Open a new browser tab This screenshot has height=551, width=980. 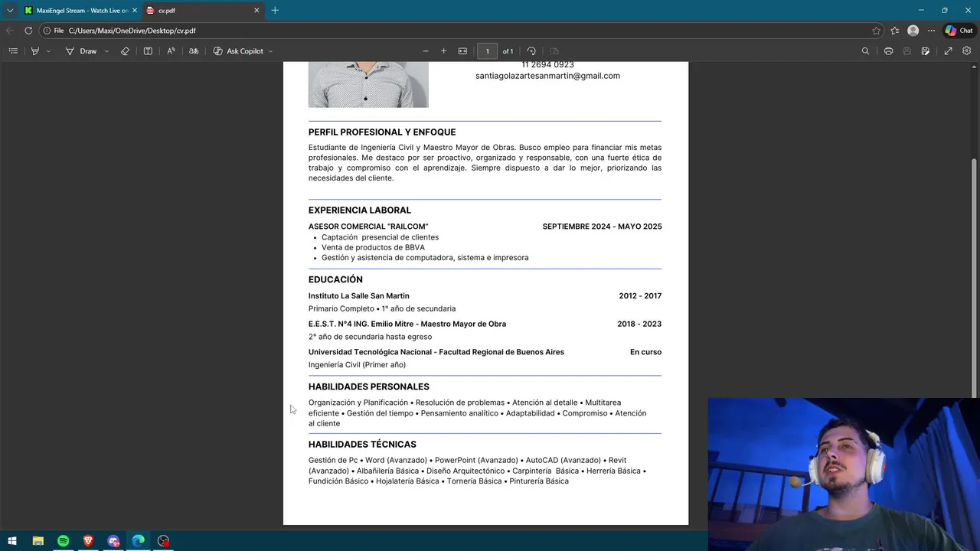[275, 11]
